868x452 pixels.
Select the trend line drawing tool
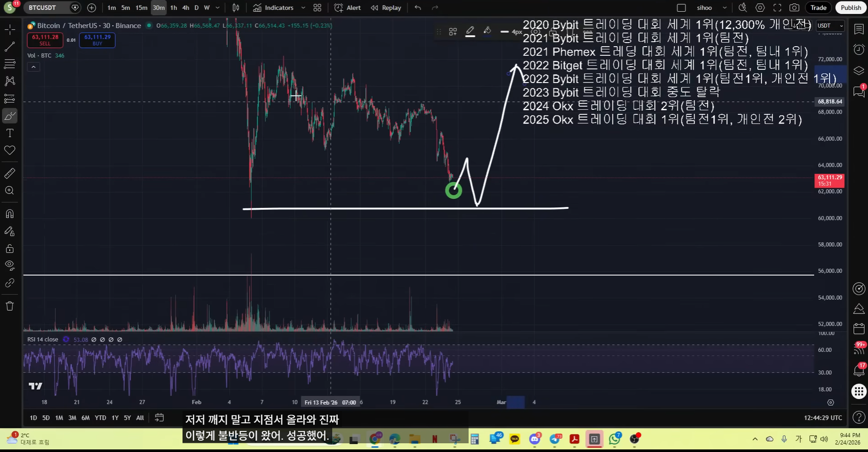point(10,47)
